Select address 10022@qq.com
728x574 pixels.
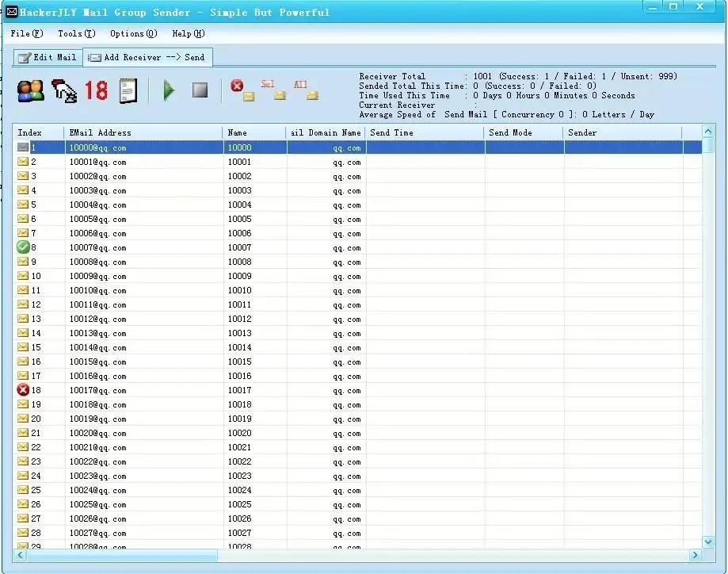(98, 461)
